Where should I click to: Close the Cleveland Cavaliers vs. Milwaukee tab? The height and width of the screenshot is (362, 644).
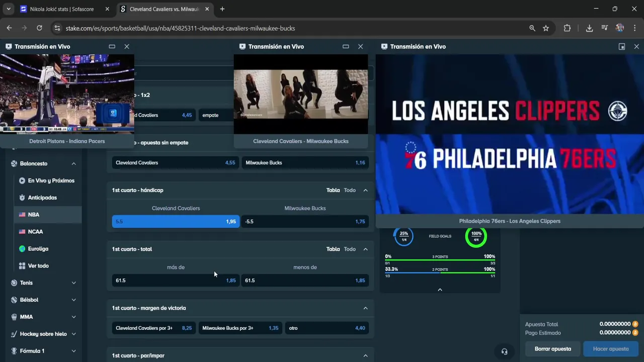click(x=207, y=9)
